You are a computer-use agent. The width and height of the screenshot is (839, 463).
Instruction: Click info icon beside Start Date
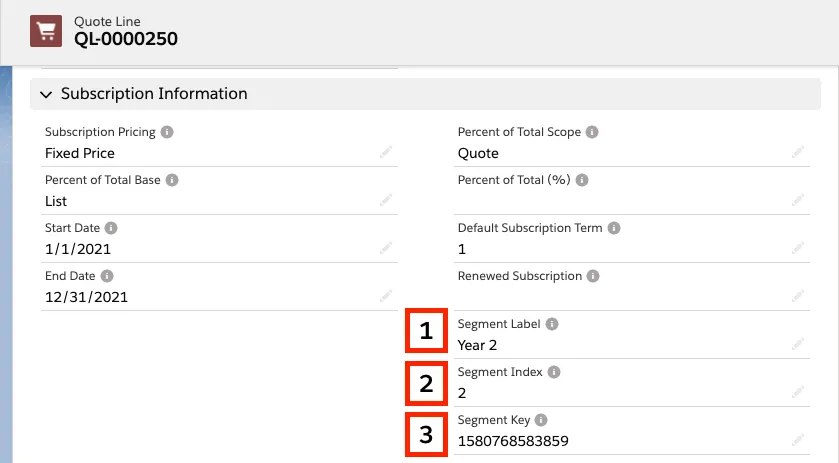[x=111, y=228]
